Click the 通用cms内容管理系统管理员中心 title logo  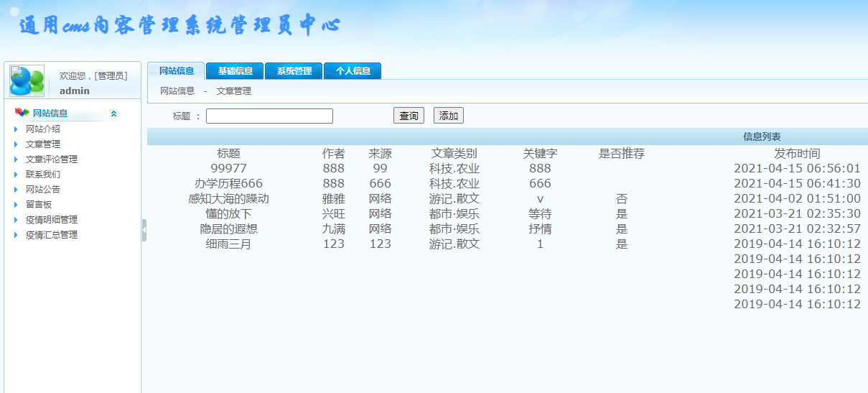click(179, 26)
